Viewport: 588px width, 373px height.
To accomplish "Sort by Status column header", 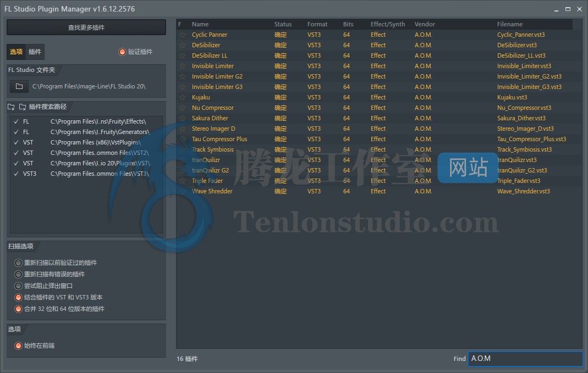I will [x=283, y=24].
